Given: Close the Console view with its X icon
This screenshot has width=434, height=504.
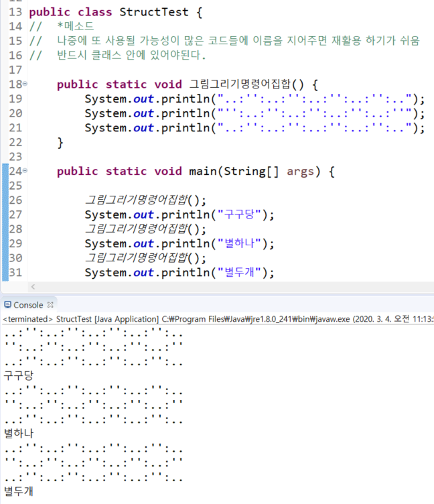Looking at the screenshot, I should 50,304.
